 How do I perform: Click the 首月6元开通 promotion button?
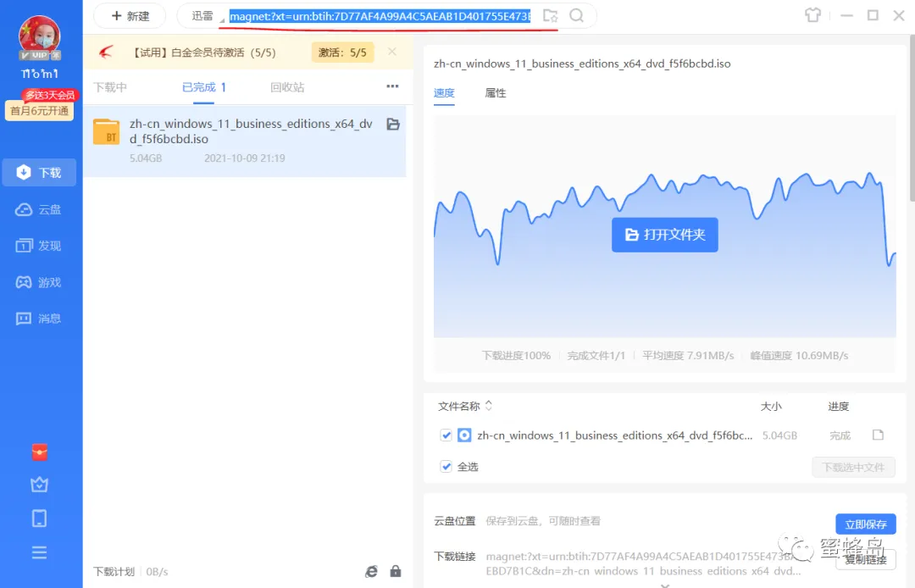coord(40,111)
